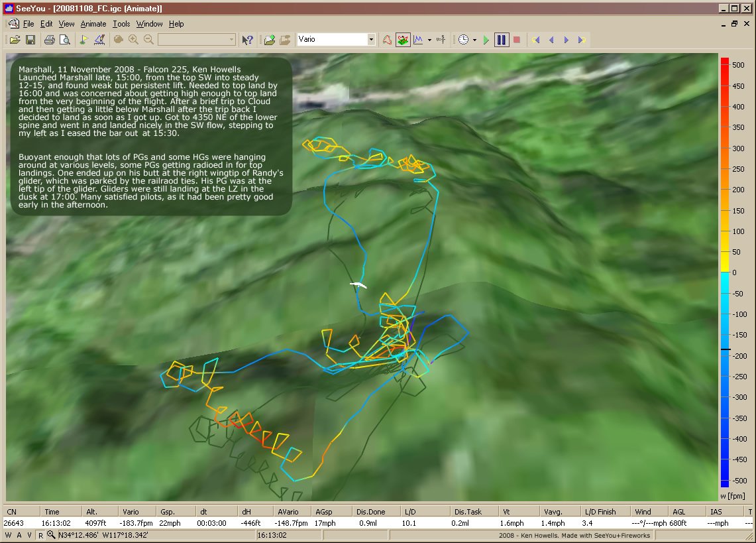This screenshot has height=543, width=756.
Task: Click the Open file folder icon
Action: pos(15,40)
